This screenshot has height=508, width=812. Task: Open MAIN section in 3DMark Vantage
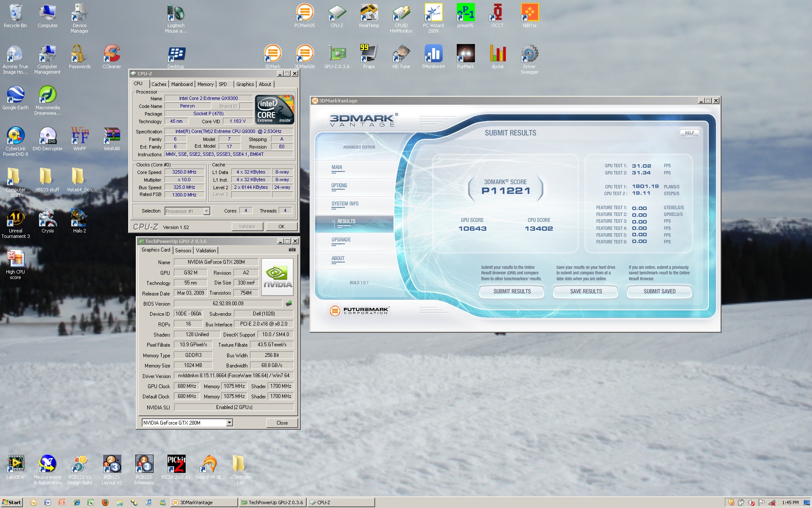point(337,167)
